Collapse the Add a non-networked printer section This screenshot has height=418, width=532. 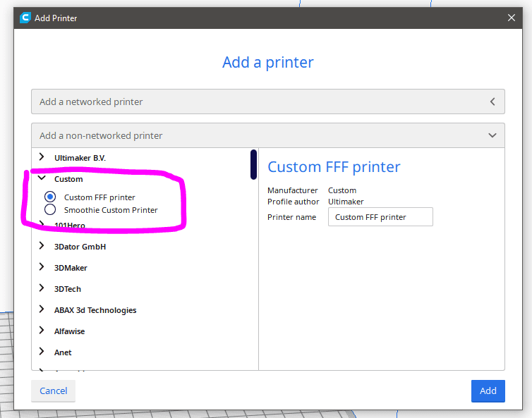click(492, 135)
